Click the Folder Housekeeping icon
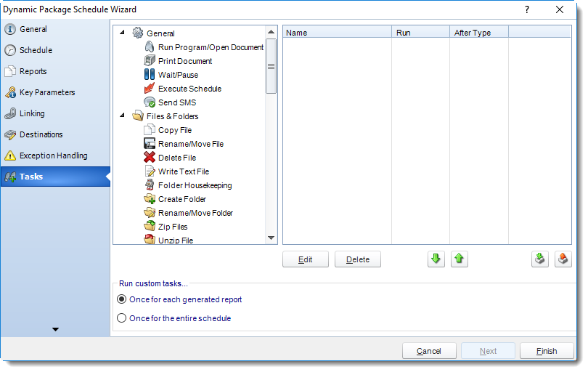The height and width of the screenshot is (372, 588). [x=150, y=185]
